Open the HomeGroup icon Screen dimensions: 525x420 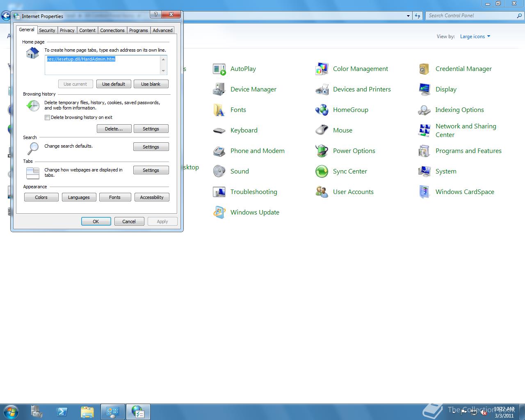tap(322, 110)
